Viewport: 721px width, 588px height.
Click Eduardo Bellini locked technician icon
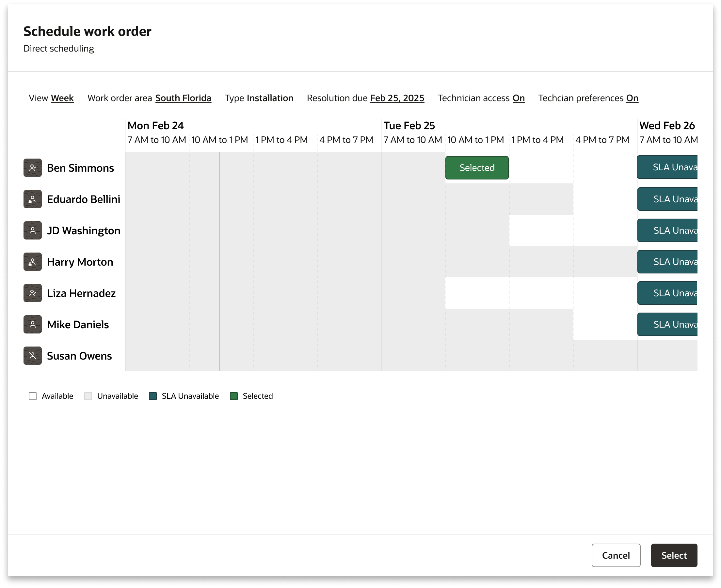point(33,199)
